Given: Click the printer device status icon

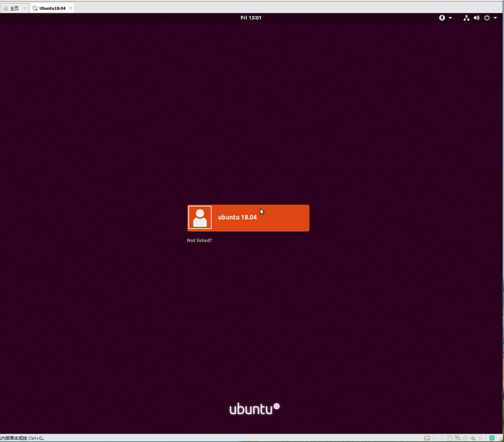Looking at the screenshot, I should pos(465,438).
